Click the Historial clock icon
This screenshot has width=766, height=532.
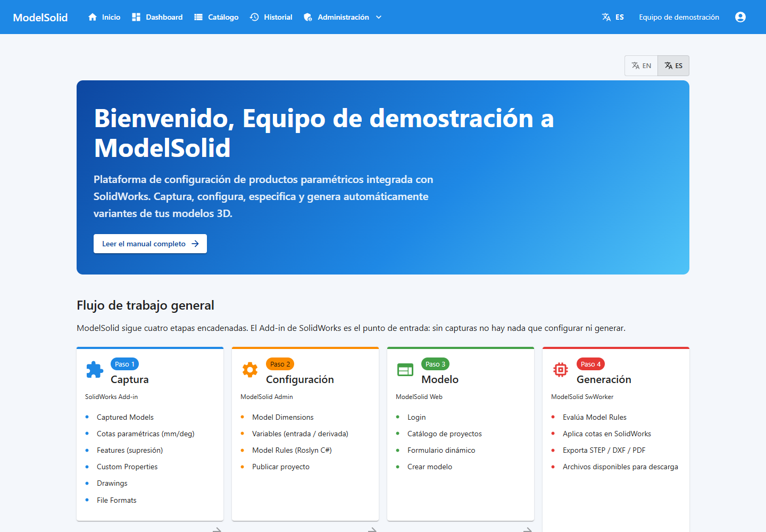coord(254,17)
